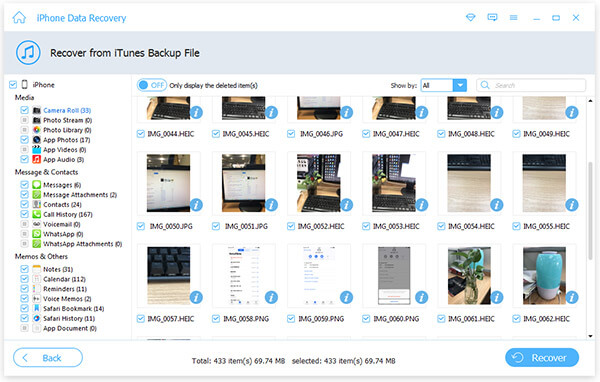Show info for IMG_0047.HEIC
Screen dimensions: 600x382
422,113
